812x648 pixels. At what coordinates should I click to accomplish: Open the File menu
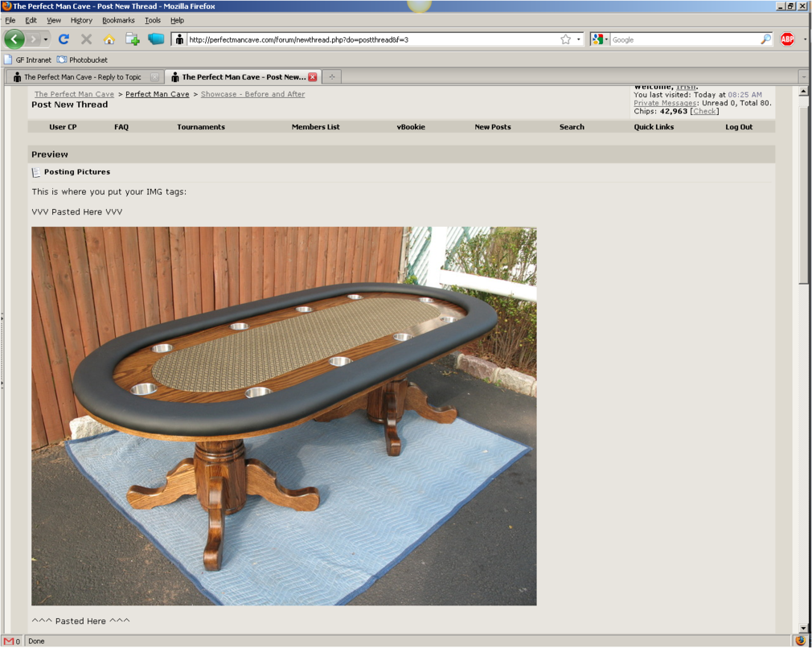coord(10,20)
